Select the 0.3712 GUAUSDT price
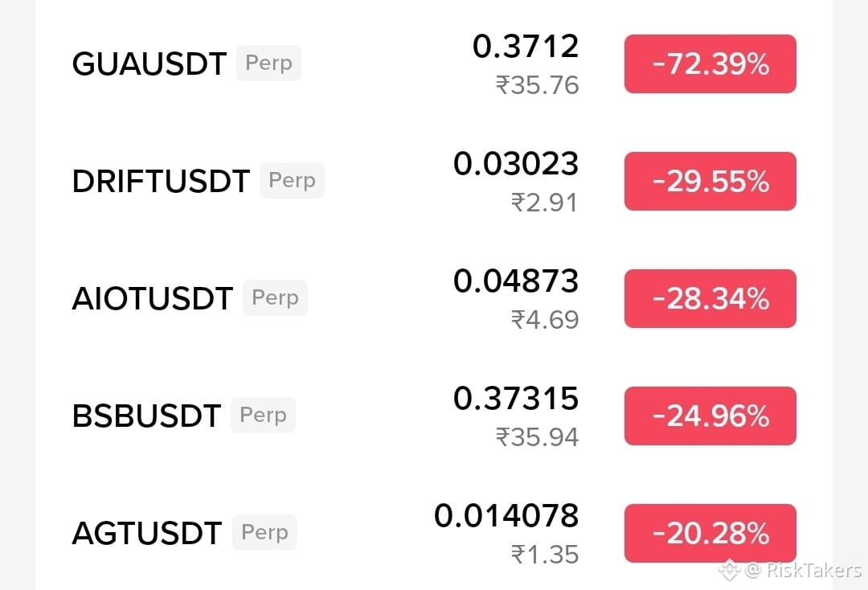Viewport: 868px width, 590px height. click(526, 47)
